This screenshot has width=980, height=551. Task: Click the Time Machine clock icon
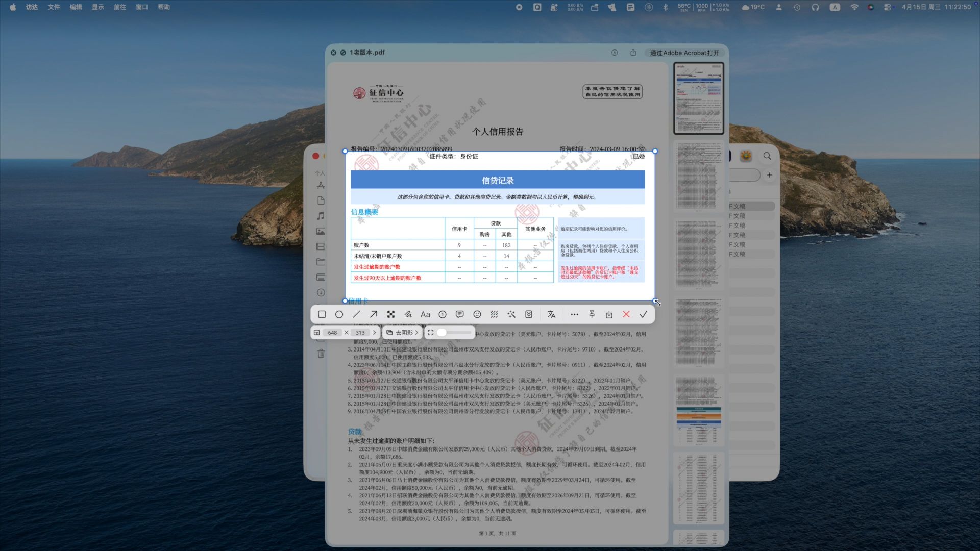797,7
